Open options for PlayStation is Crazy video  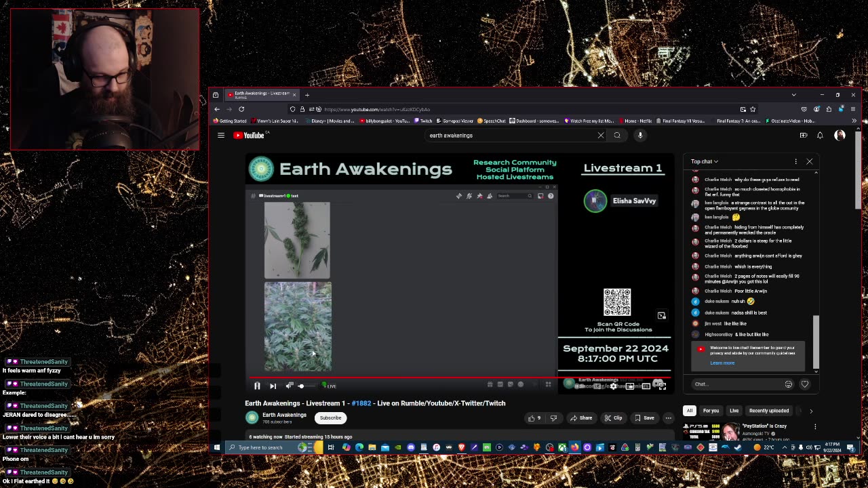[x=815, y=427]
